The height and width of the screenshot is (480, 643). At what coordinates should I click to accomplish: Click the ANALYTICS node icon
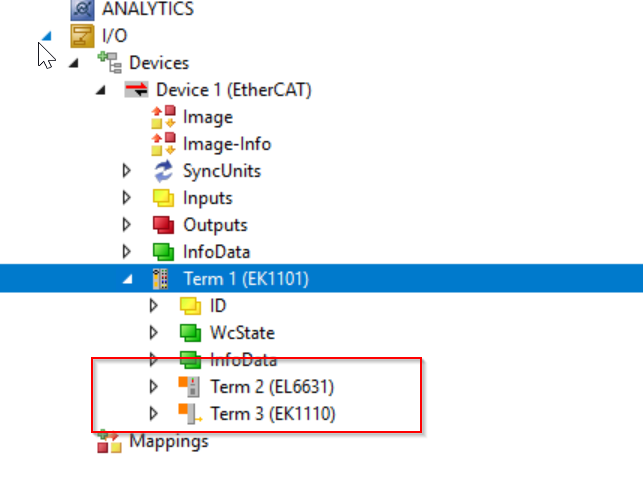click(82, 10)
